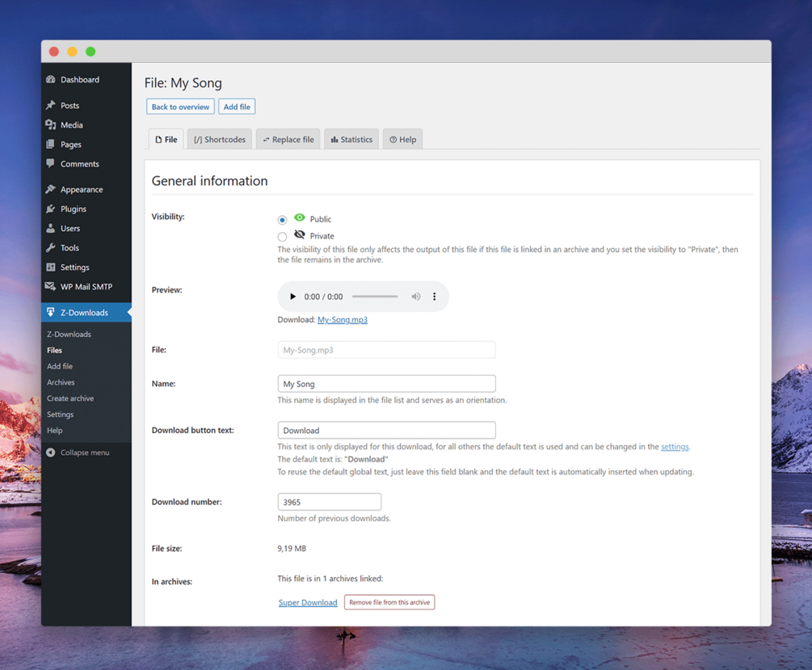Switch to the Replace file tab
This screenshot has width=812, height=670.
point(288,139)
